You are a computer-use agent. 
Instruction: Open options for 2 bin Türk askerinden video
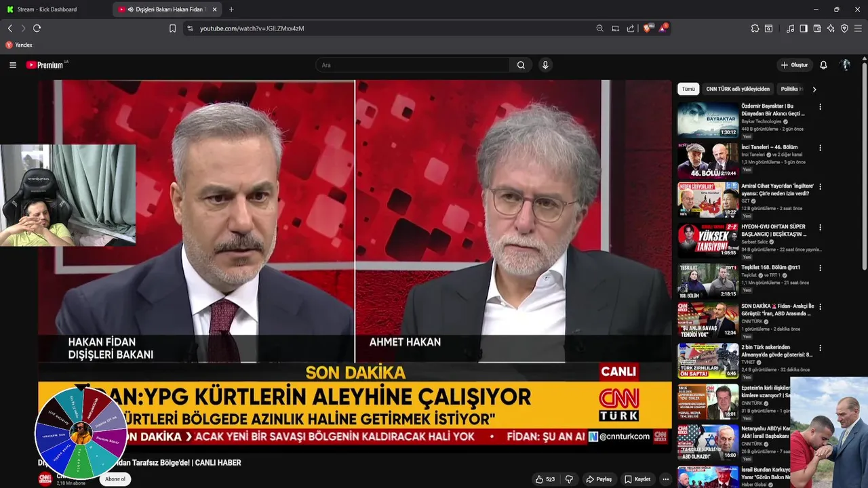(820, 348)
